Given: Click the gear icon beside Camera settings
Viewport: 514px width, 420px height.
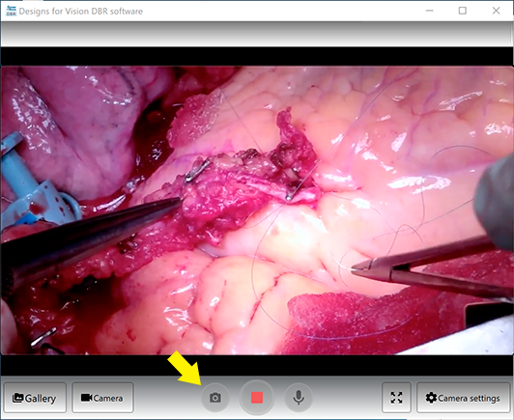Looking at the screenshot, I should click(x=431, y=398).
